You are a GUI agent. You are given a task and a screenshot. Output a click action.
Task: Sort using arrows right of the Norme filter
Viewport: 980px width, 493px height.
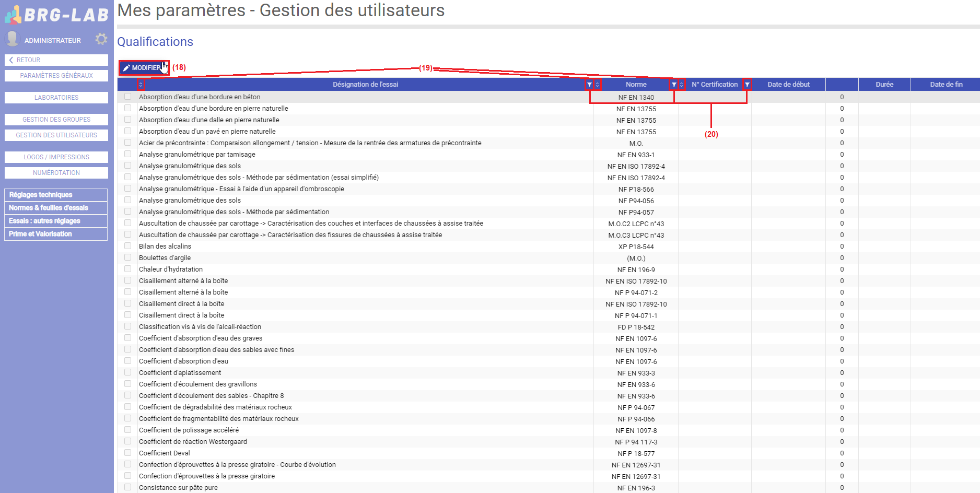681,85
